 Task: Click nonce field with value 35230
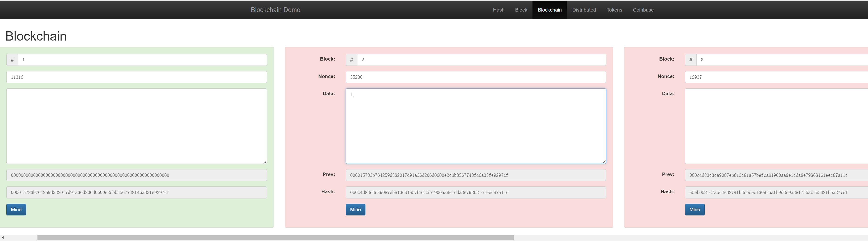pyautogui.click(x=475, y=77)
